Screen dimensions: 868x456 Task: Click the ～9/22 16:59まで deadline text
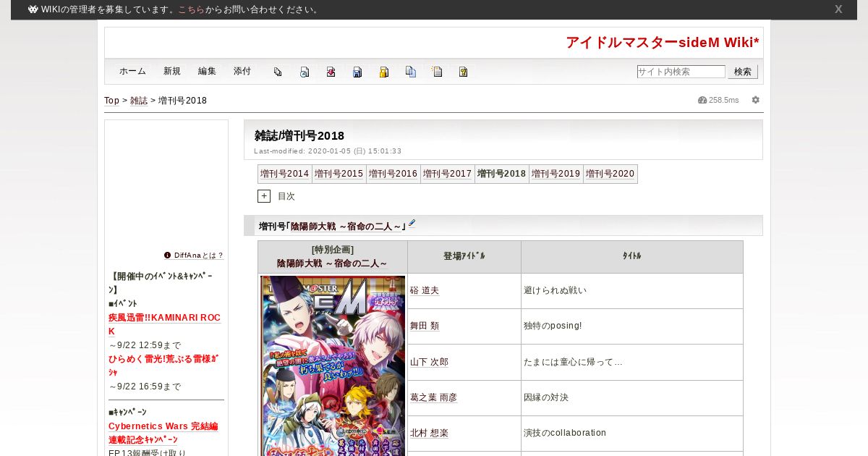145,387
